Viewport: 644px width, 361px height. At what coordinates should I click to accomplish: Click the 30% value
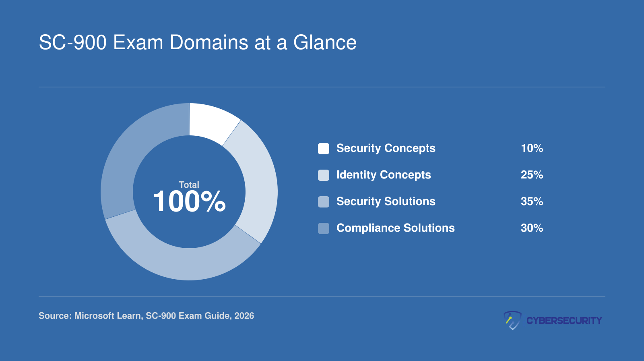coord(532,228)
